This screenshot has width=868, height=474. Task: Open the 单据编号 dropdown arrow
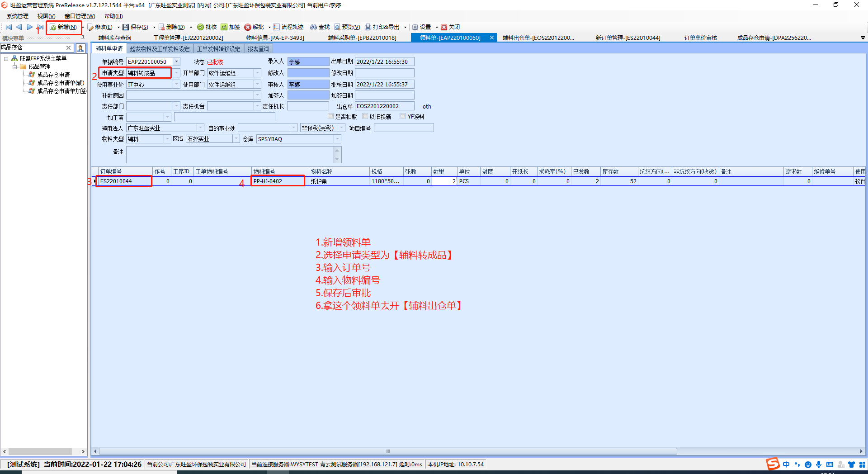(x=177, y=62)
